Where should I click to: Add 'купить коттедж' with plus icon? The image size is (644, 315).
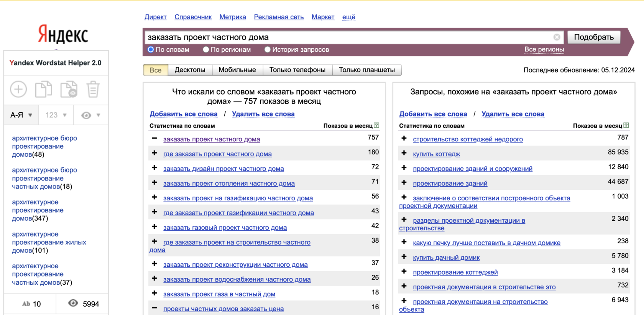tap(404, 153)
